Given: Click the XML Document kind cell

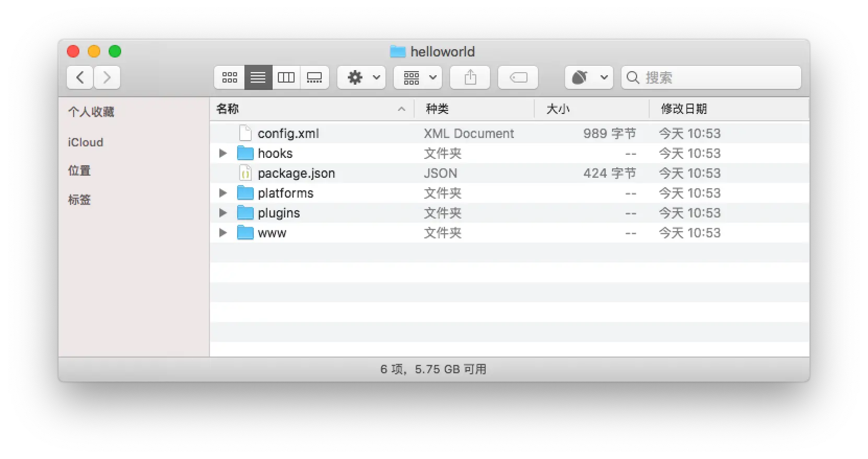Looking at the screenshot, I should pyautogui.click(x=469, y=133).
